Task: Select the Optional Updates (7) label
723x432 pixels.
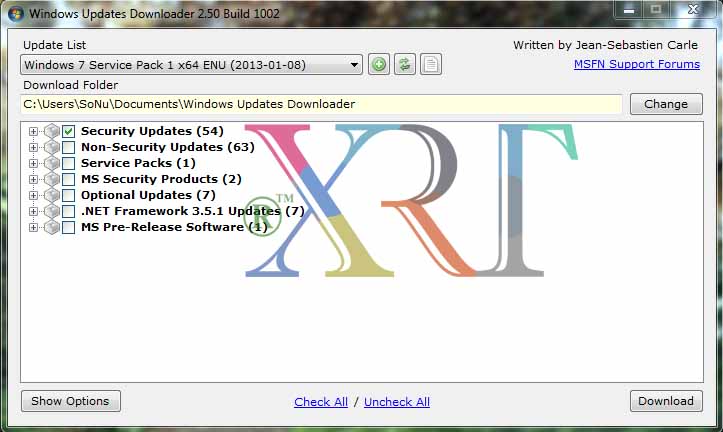Action: point(148,195)
